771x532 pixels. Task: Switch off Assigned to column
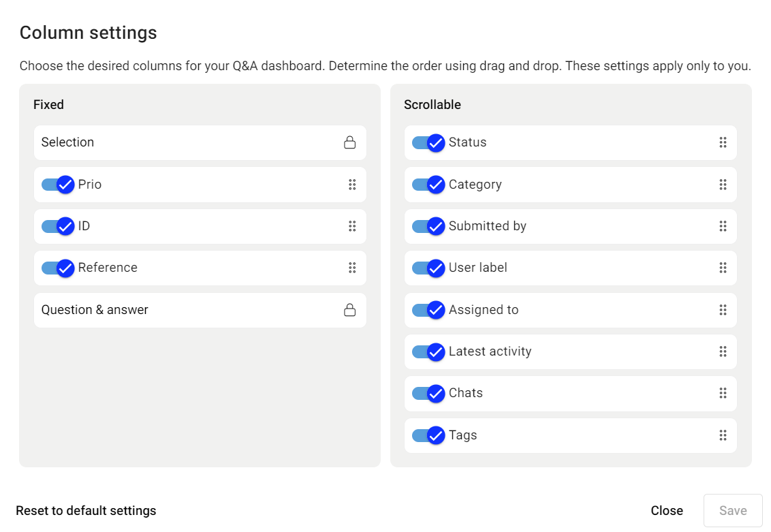point(428,310)
